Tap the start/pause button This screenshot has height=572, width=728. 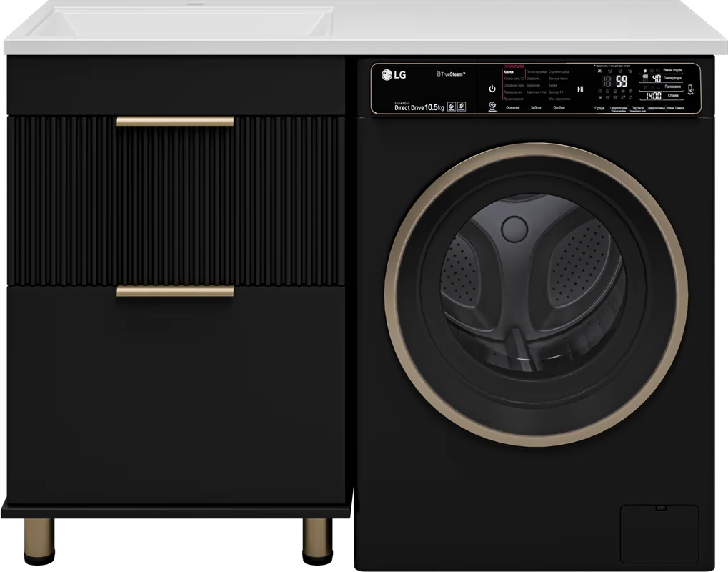coord(580,89)
